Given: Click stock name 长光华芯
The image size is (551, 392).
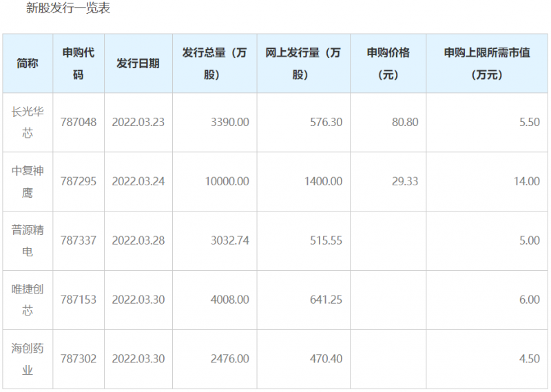Looking at the screenshot, I should [x=28, y=123].
